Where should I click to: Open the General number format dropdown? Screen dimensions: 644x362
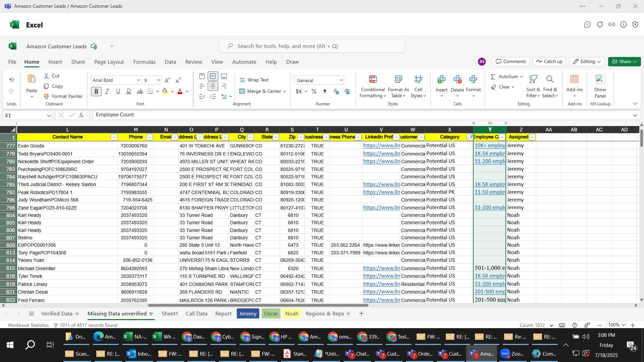(x=341, y=80)
